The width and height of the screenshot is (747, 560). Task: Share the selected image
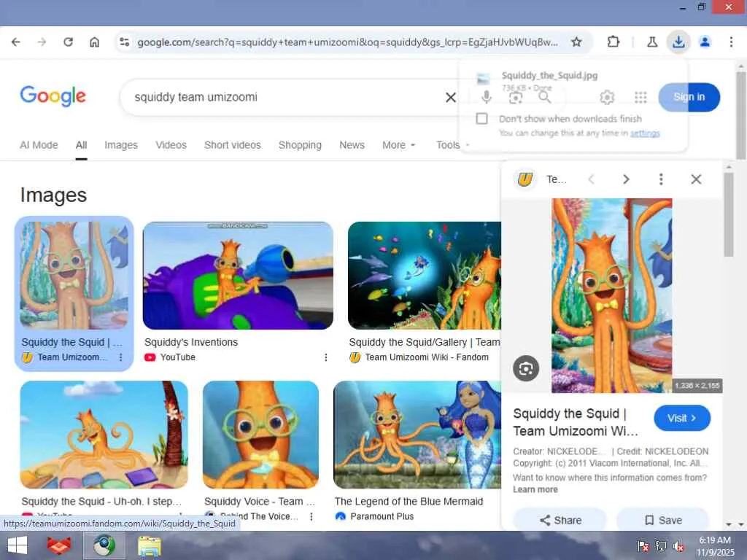tap(560, 520)
